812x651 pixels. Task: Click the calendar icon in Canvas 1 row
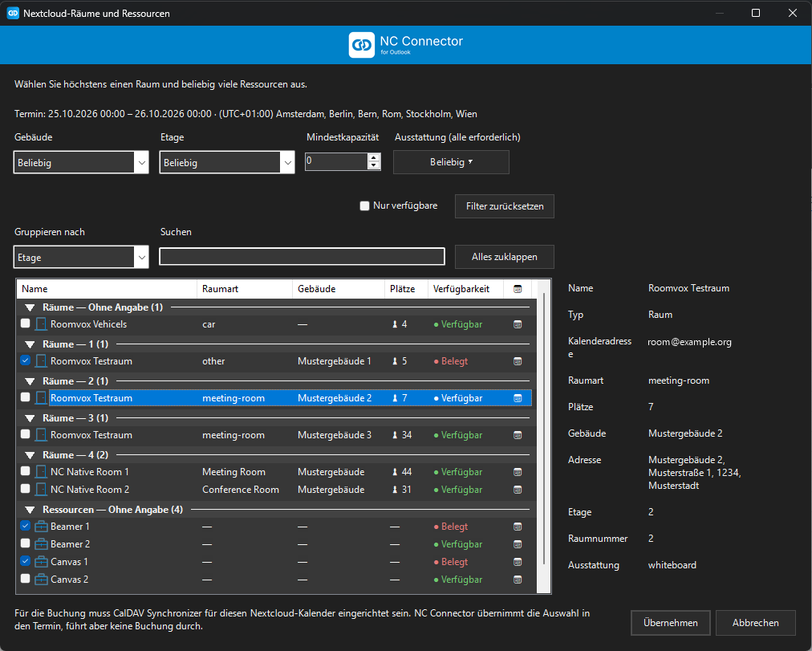coord(518,562)
